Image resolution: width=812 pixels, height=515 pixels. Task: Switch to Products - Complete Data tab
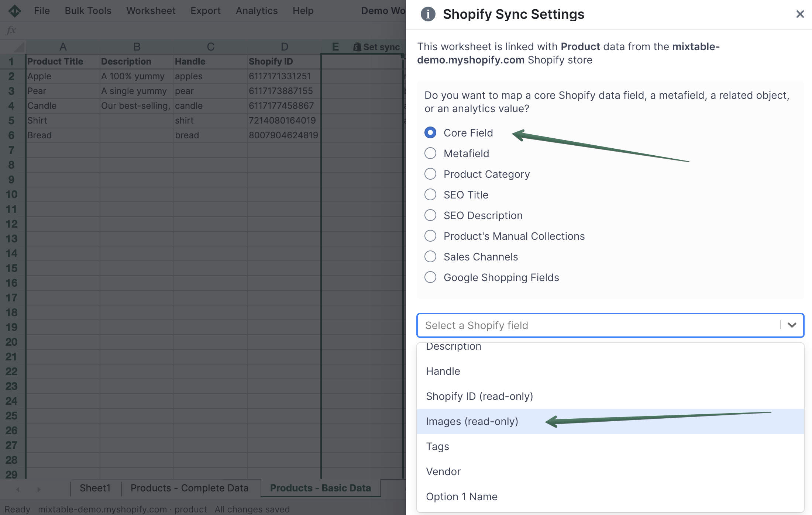tap(189, 488)
